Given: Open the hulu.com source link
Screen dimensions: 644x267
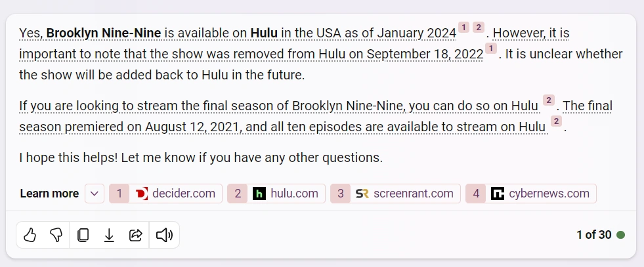Looking at the screenshot, I should tap(294, 194).
